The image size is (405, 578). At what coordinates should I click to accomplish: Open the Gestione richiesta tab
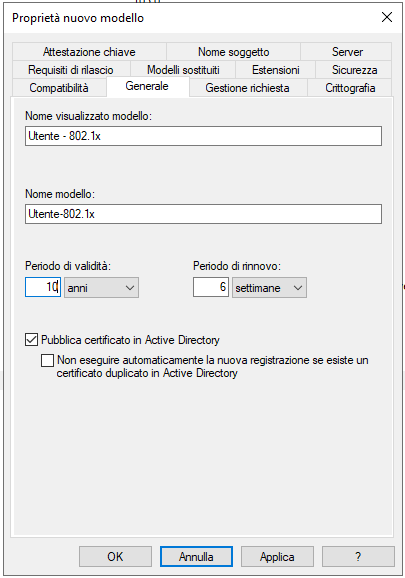coord(248,88)
